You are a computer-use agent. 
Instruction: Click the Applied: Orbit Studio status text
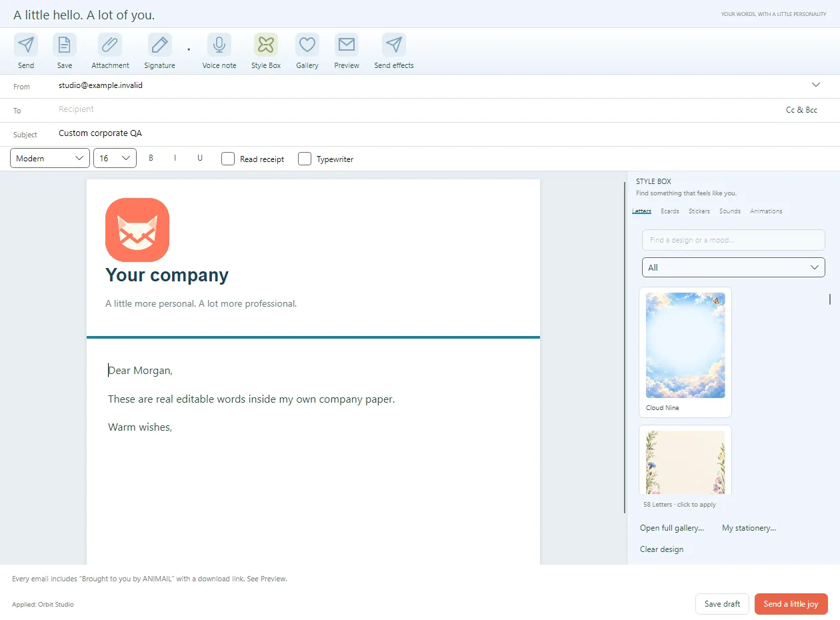pyautogui.click(x=43, y=605)
